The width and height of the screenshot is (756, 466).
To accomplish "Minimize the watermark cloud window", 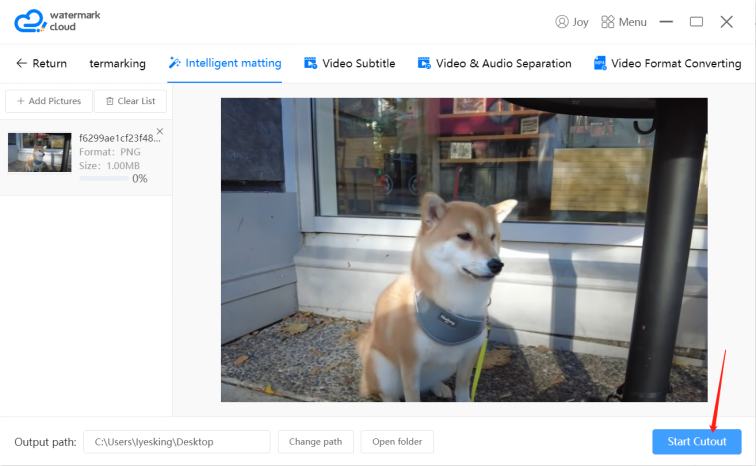I will 666,22.
